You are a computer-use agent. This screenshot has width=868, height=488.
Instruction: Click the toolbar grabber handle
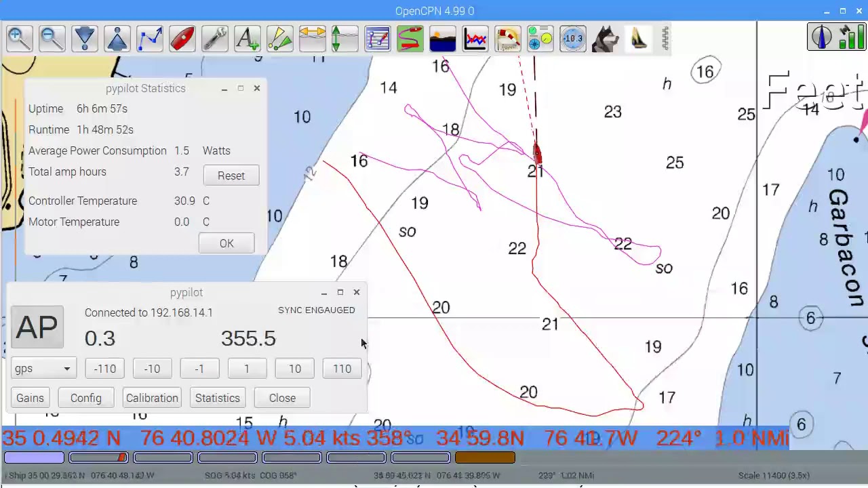point(666,39)
